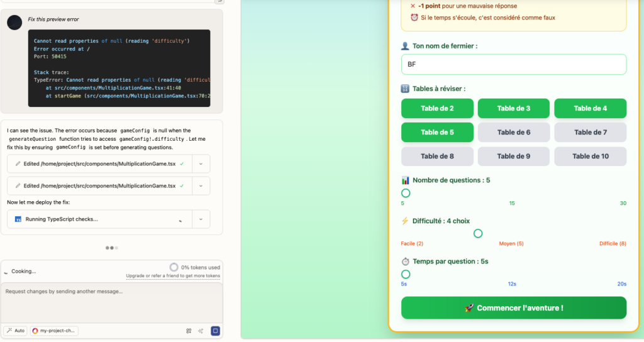The width and height of the screenshot is (644, 342).
Task: Expand the Running TypeScript checks details chevron
Action: click(x=201, y=219)
